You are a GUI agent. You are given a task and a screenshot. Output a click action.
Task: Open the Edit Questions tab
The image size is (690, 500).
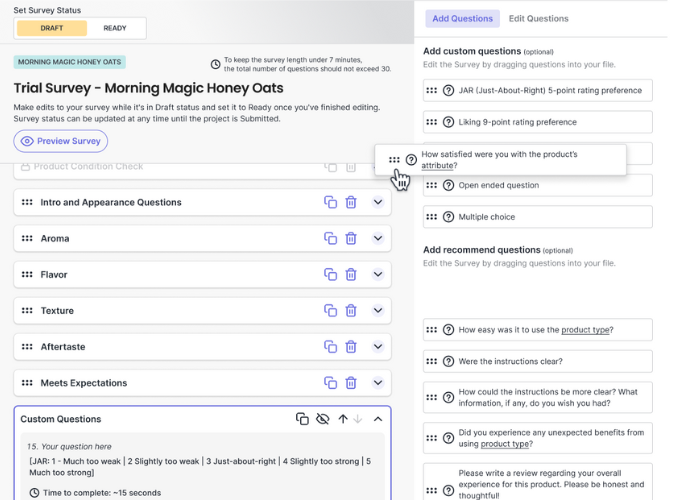pos(539,18)
